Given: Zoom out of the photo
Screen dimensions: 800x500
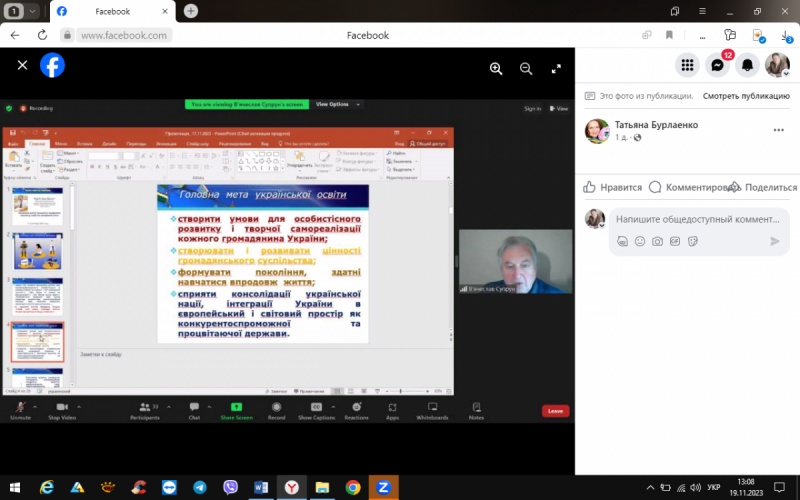Looking at the screenshot, I should tap(526, 68).
